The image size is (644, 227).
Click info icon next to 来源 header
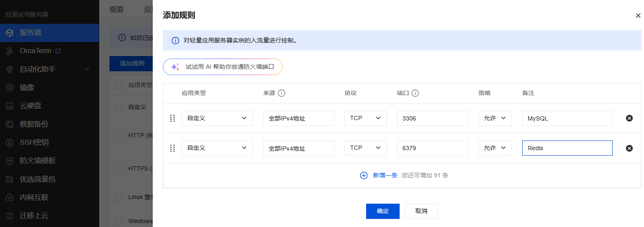click(x=281, y=93)
